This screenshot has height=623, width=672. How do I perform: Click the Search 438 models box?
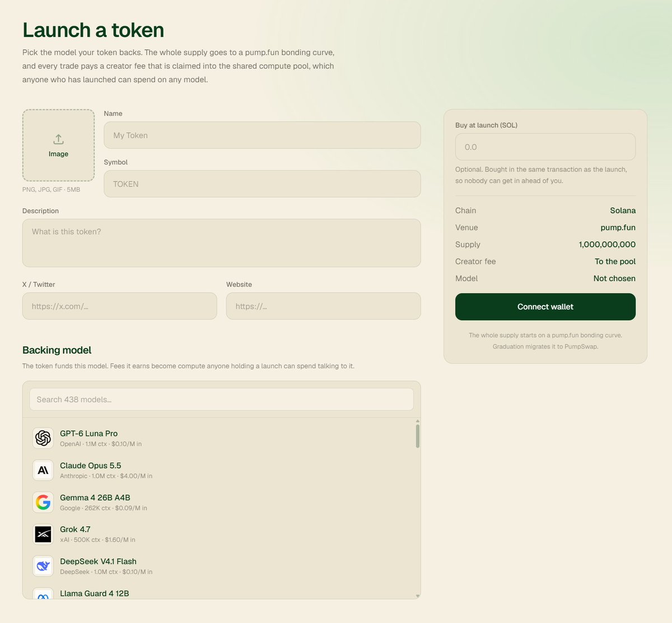[221, 399]
